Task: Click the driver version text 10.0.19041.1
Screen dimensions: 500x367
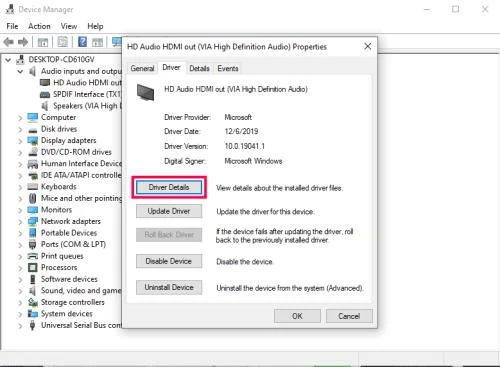Action: [x=245, y=146]
